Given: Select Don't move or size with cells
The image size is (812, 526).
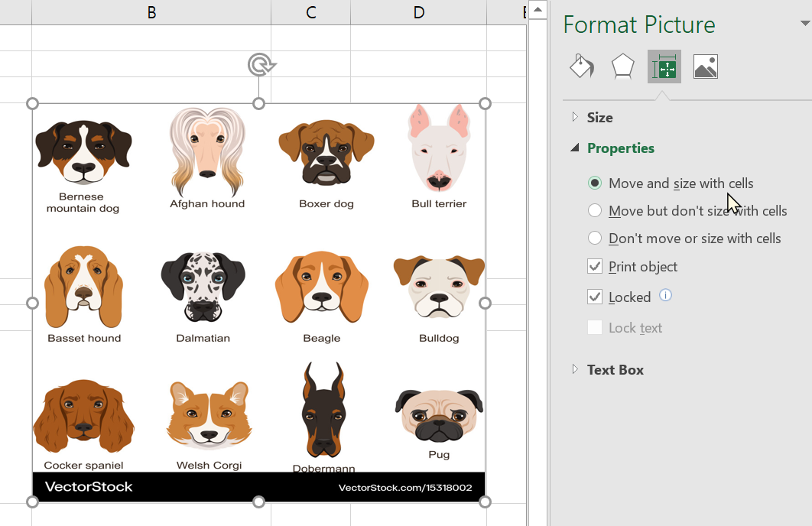Looking at the screenshot, I should [x=595, y=238].
